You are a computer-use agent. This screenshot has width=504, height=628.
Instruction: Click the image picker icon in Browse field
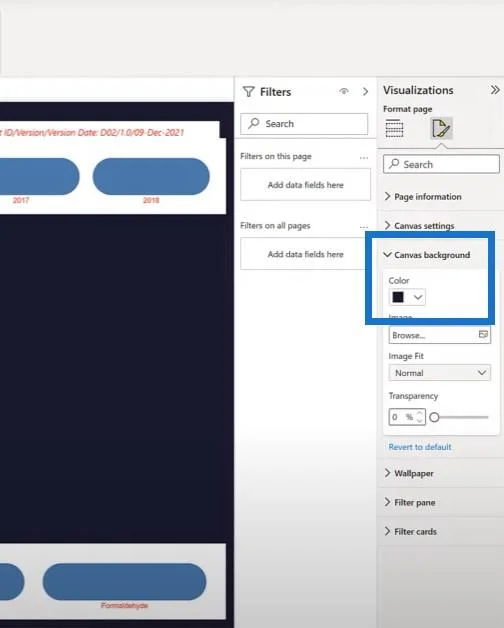[483, 334]
